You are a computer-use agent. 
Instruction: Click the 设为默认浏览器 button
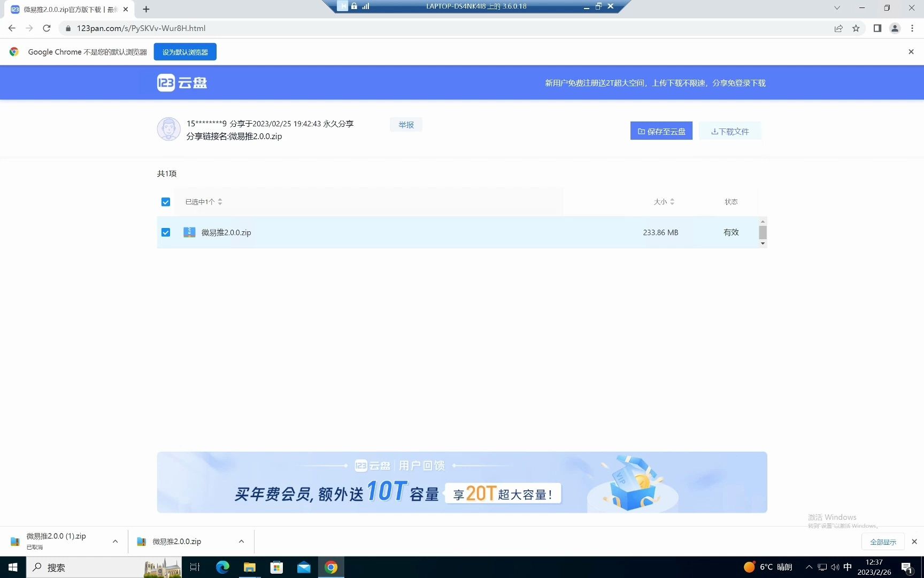(x=185, y=52)
